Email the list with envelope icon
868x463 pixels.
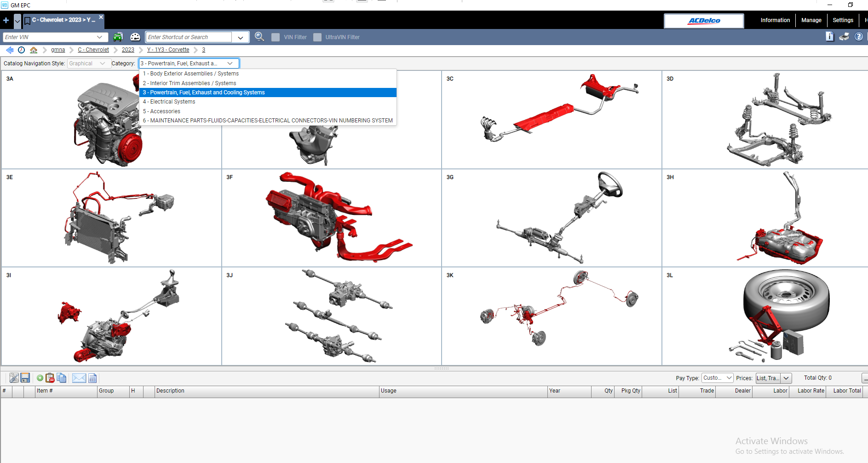click(x=79, y=378)
